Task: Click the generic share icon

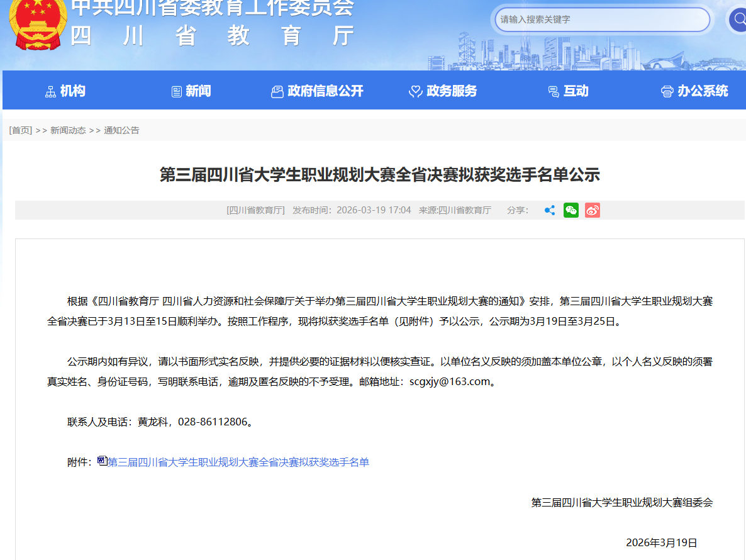Action: pyautogui.click(x=549, y=210)
